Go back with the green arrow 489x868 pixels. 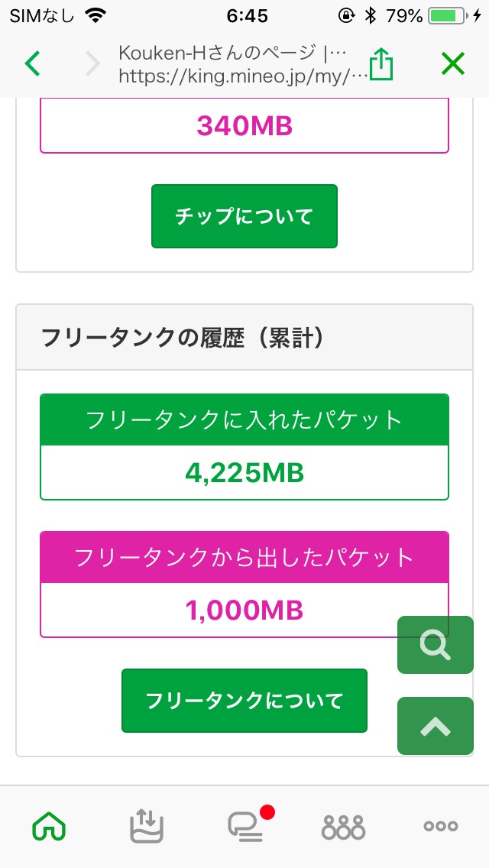(32, 64)
